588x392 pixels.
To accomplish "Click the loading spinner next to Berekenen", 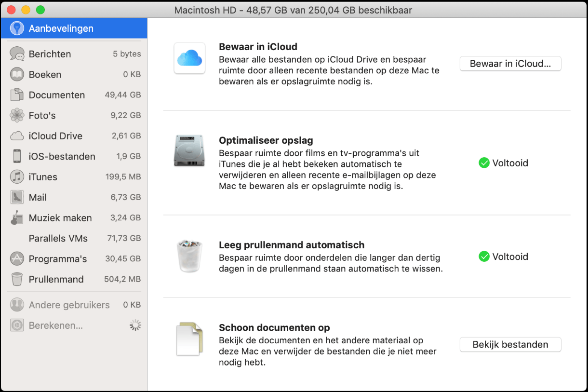I will (135, 325).
